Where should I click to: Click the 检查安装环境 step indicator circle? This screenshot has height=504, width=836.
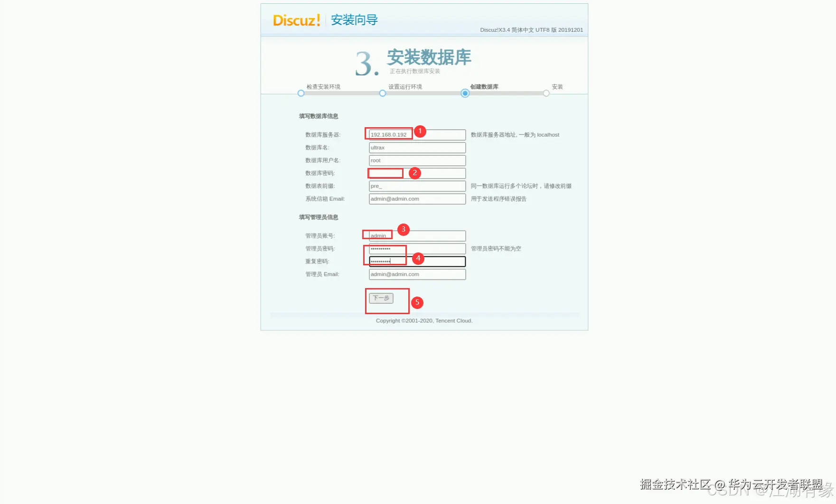click(301, 93)
